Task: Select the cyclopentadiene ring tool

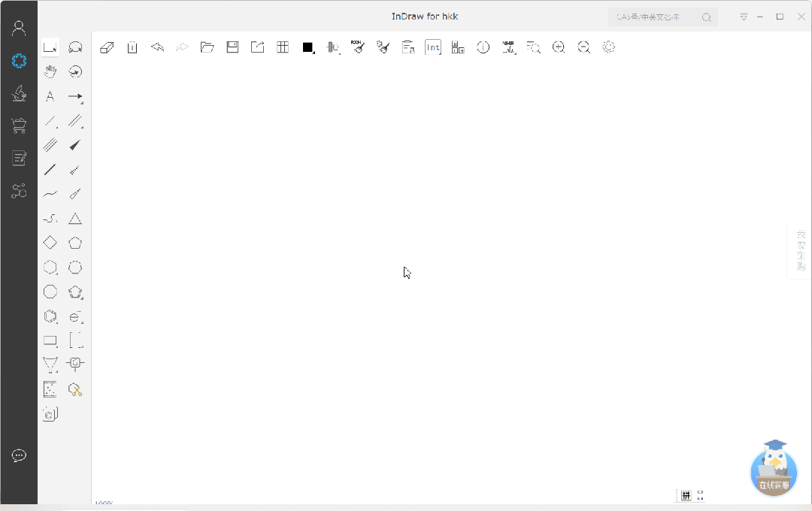Action: [x=75, y=292]
